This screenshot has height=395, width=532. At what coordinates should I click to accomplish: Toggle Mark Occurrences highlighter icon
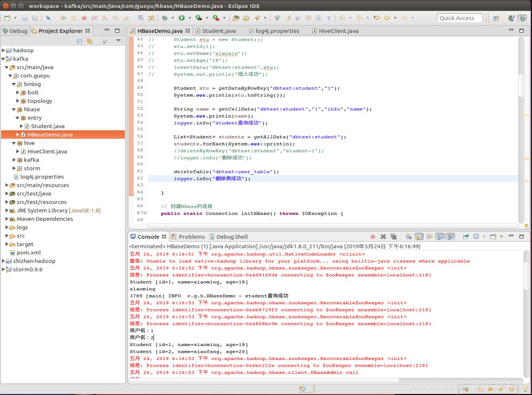click(288, 18)
